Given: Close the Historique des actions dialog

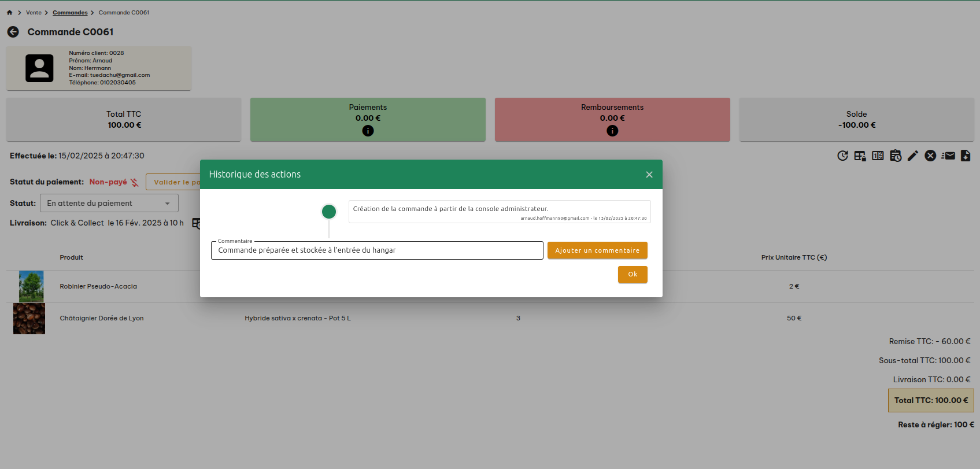Looking at the screenshot, I should tap(649, 175).
